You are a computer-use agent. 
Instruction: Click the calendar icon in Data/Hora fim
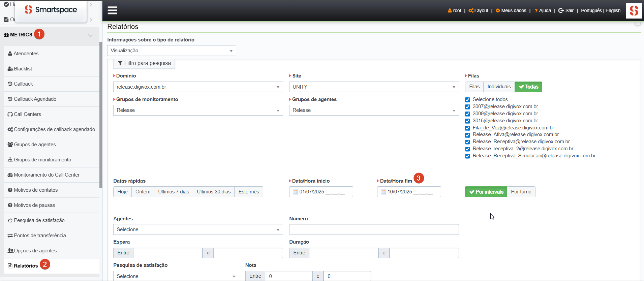(x=384, y=192)
